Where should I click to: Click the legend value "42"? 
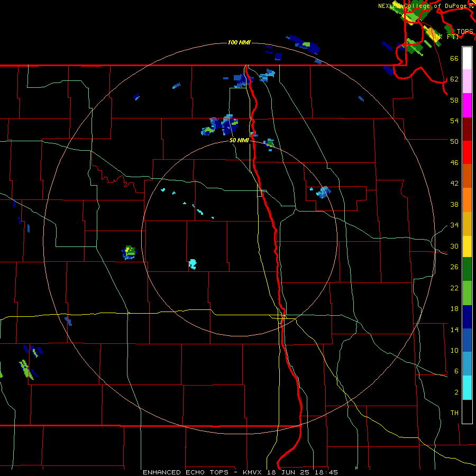pyautogui.click(x=454, y=184)
